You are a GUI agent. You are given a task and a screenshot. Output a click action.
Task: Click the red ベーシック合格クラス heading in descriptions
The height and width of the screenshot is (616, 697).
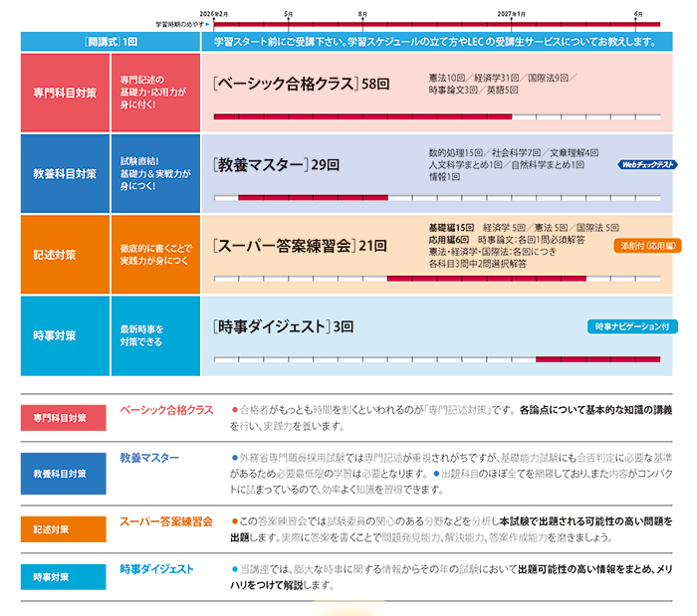[x=166, y=410]
